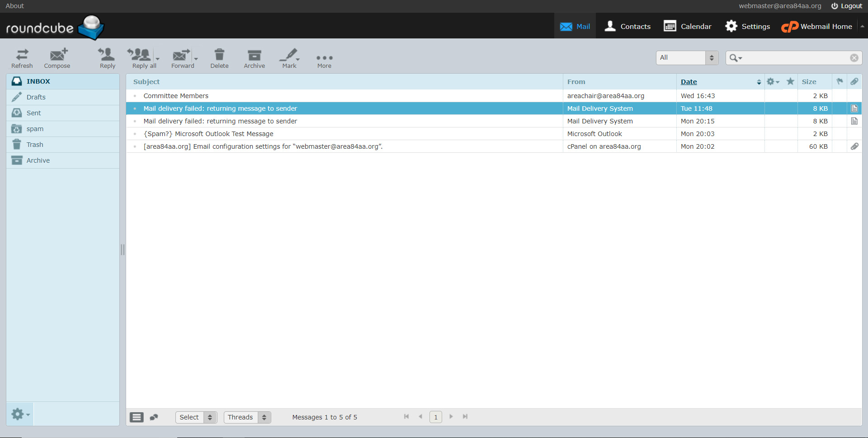Open the Threads dropdown in footer
Screen dimensions: 868x438
[x=247, y=417]
